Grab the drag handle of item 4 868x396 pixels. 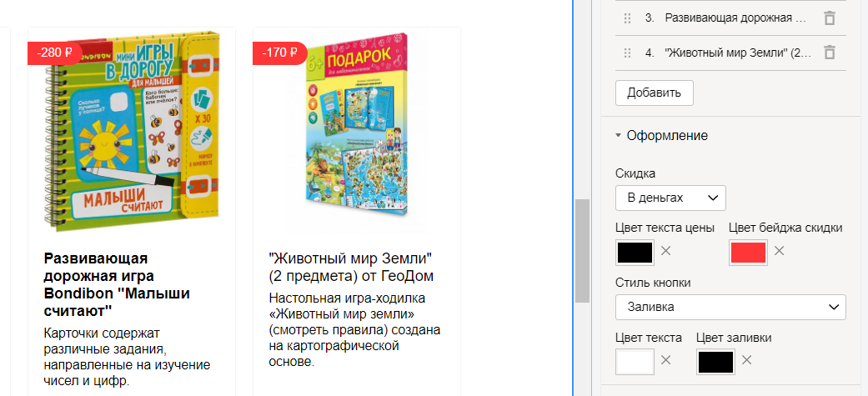627,53
